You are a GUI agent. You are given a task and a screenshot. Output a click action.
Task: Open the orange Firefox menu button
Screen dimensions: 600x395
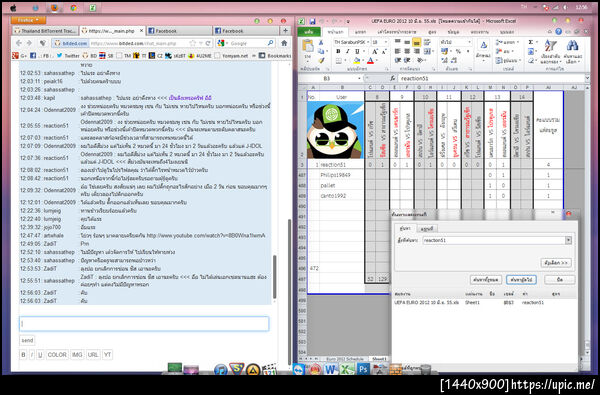[x=28, y=20]
